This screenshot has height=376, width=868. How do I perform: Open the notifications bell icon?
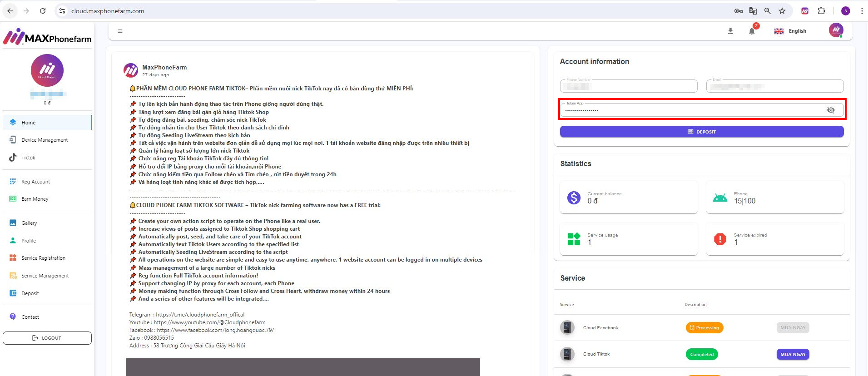(x=752, y=31)
